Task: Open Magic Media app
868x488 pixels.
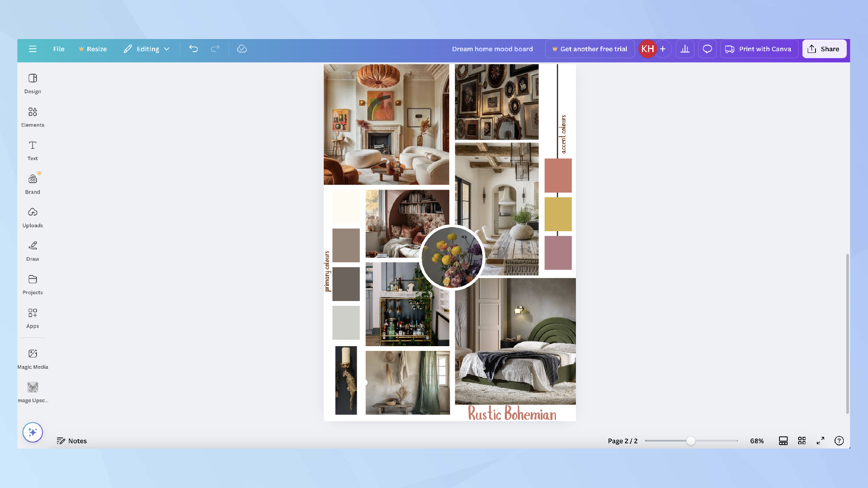Action: [33, 359]
